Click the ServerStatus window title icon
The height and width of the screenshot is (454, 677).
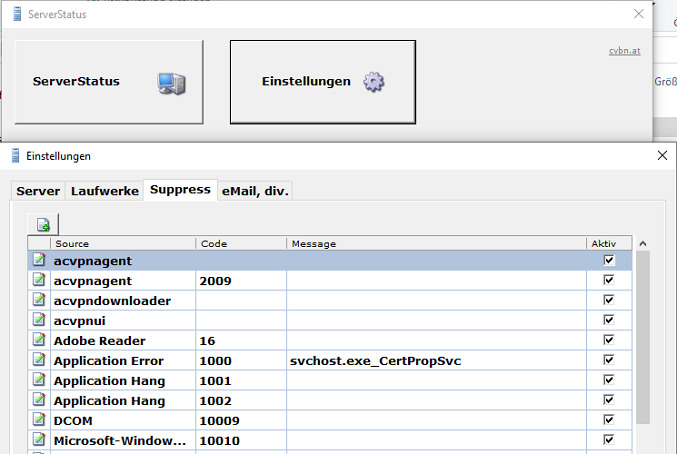(17, 14)
